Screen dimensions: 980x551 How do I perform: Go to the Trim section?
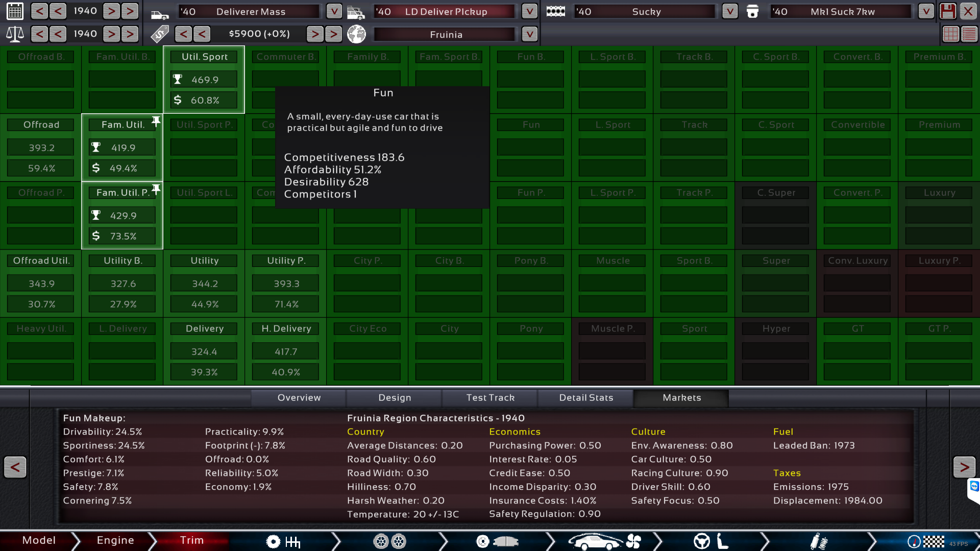point(192,541)
